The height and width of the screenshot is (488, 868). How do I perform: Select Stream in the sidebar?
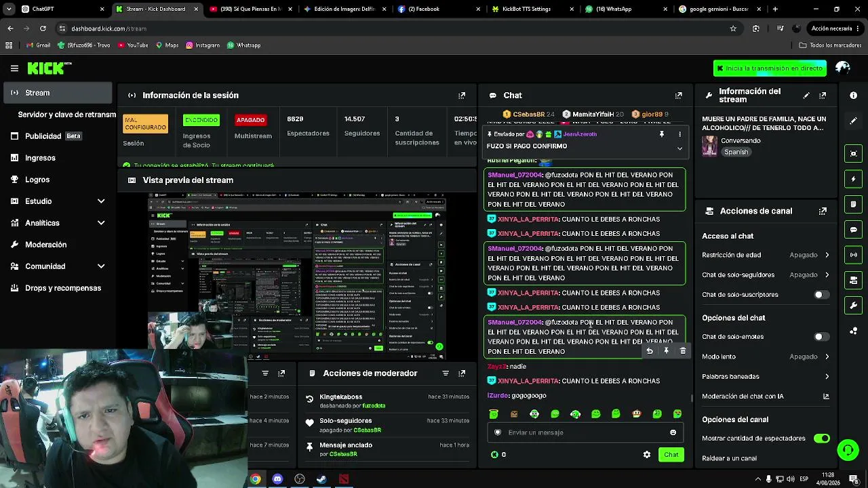58,93
